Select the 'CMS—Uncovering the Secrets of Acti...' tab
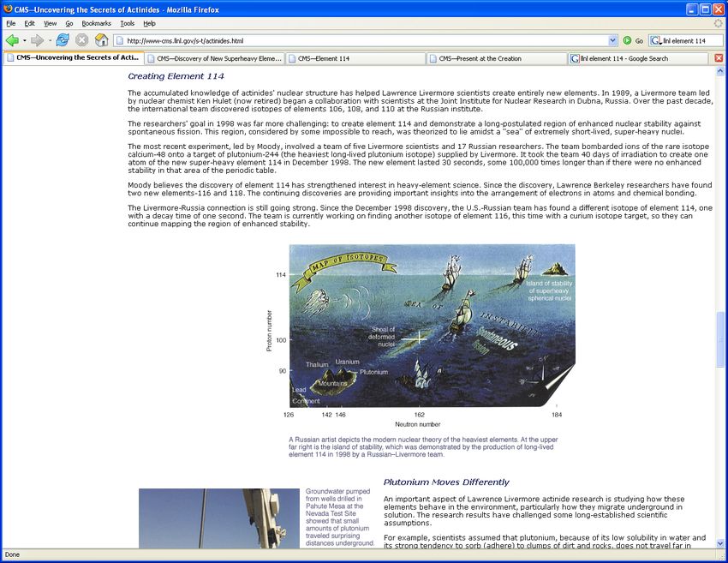 click(x=74, y=58)
